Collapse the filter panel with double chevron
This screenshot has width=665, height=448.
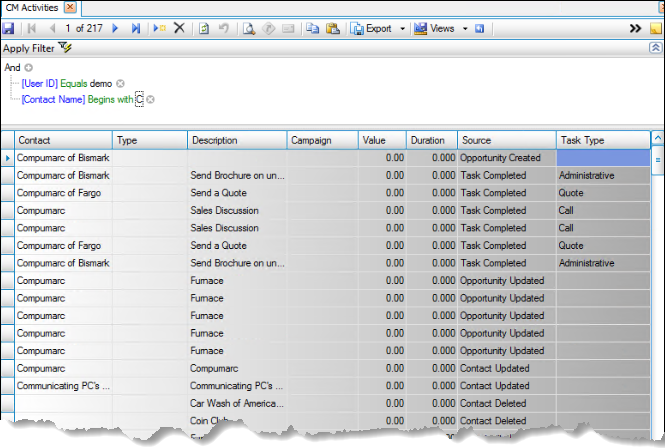pyautogui.click(x=655, y=48)
